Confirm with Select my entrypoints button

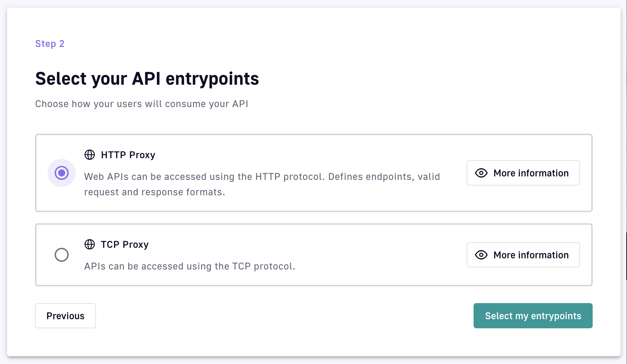point(533,316)
